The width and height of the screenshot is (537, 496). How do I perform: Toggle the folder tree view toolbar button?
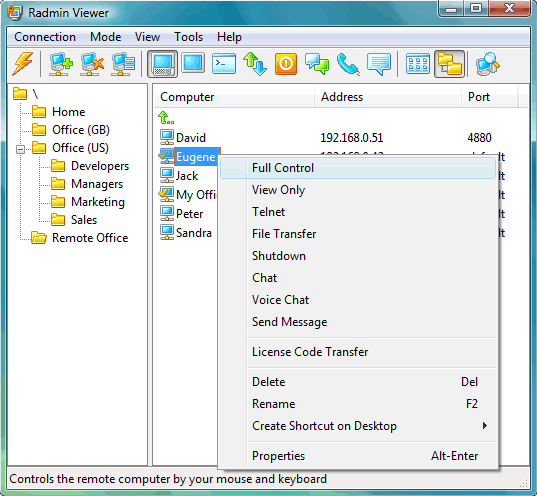449,64
